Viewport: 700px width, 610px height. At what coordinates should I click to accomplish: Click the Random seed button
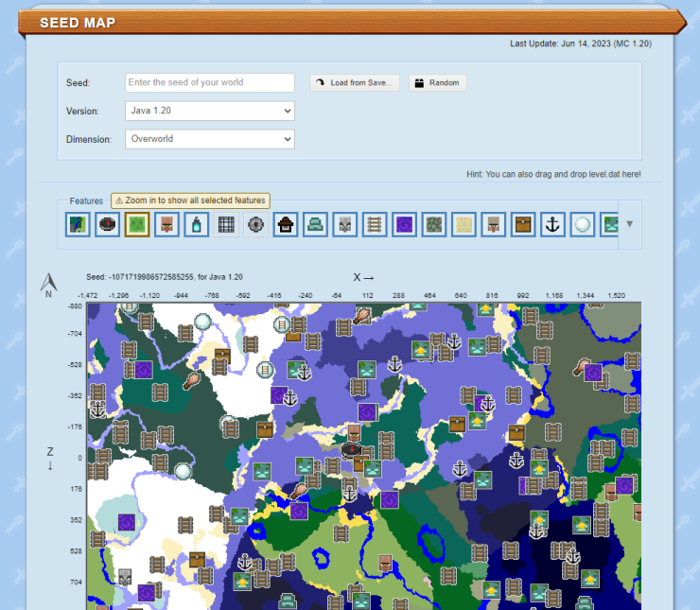click(437, 82)
